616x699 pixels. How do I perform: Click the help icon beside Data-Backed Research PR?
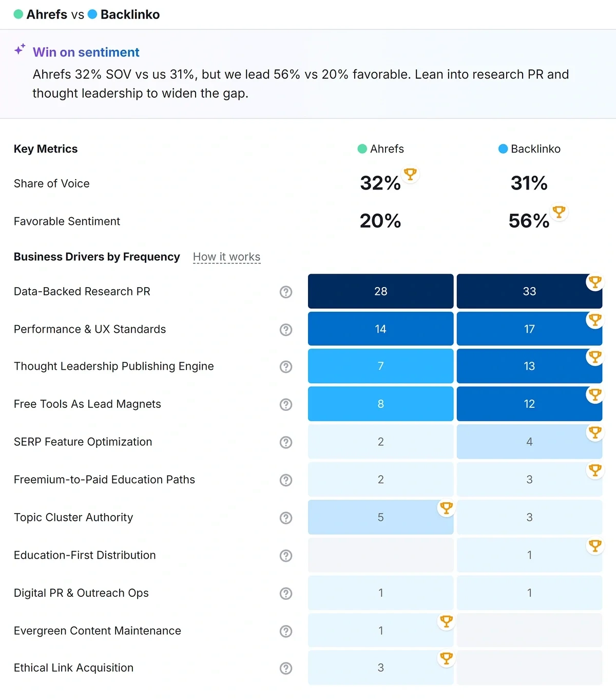(286, 292)
